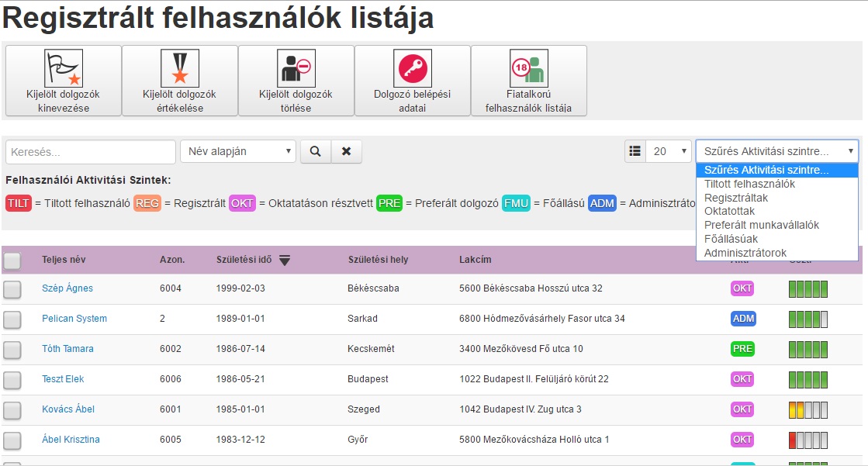Open the Pelican System user link
The height and width of the screenshot is (466, 868).
pos(74,319)
